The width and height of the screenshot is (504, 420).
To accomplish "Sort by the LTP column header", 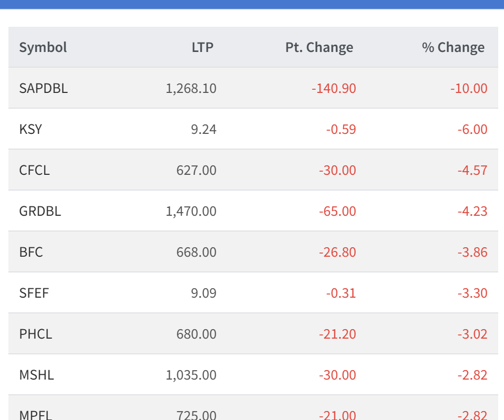I will click(202, 47).
